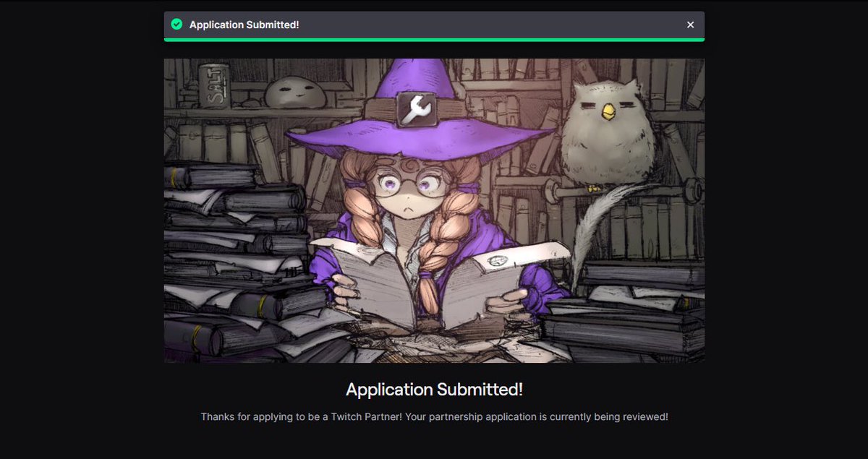The height and width of the screenshot is (459, 868).
Task: Click the "Application Submitted!" text in the notification banner
Action: coord(244,25)
